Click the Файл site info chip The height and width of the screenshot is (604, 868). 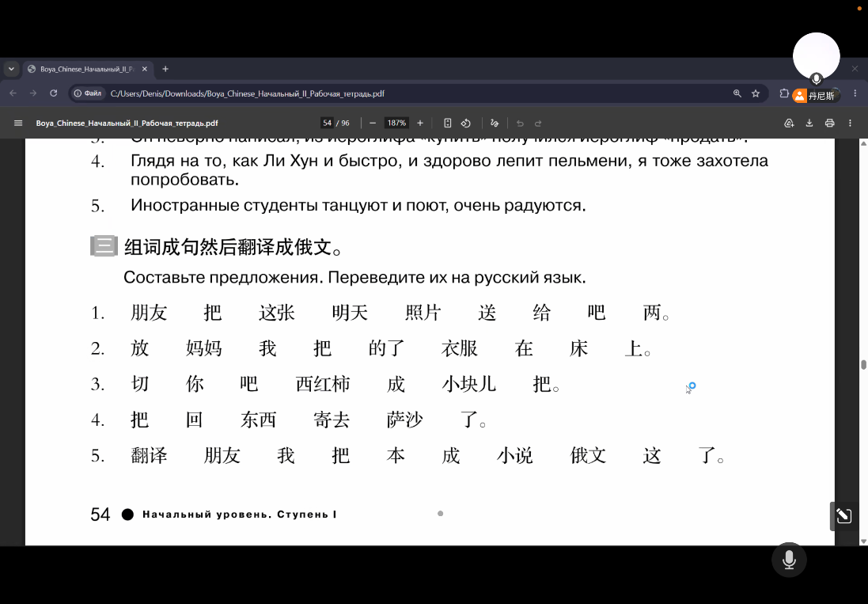pyautogui.click(x=88, y=93)
